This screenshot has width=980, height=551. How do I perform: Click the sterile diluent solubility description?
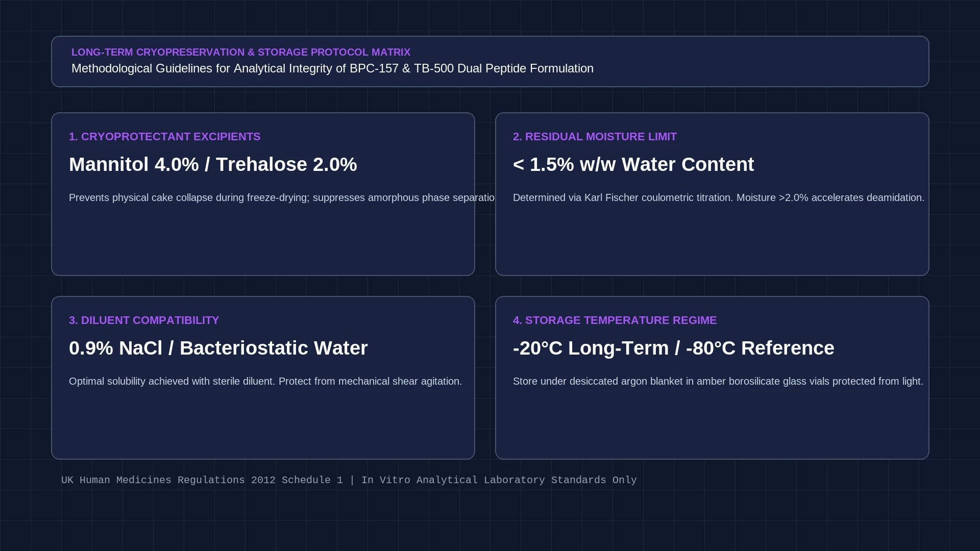click(x=265, y=381)
